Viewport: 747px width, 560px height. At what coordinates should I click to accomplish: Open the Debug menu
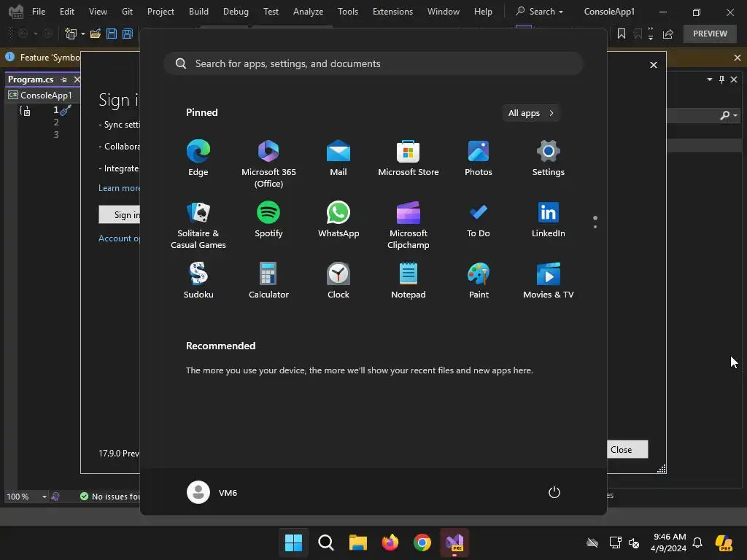coord(236,12)
